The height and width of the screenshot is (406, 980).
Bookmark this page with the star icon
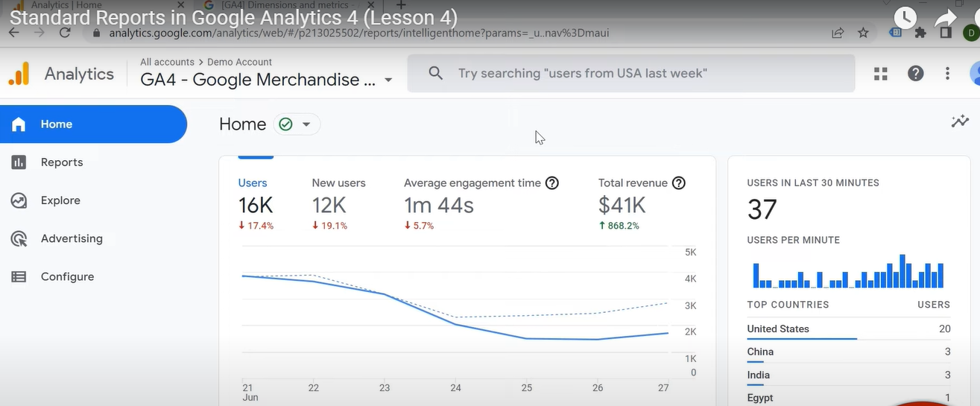pos(863,33)
